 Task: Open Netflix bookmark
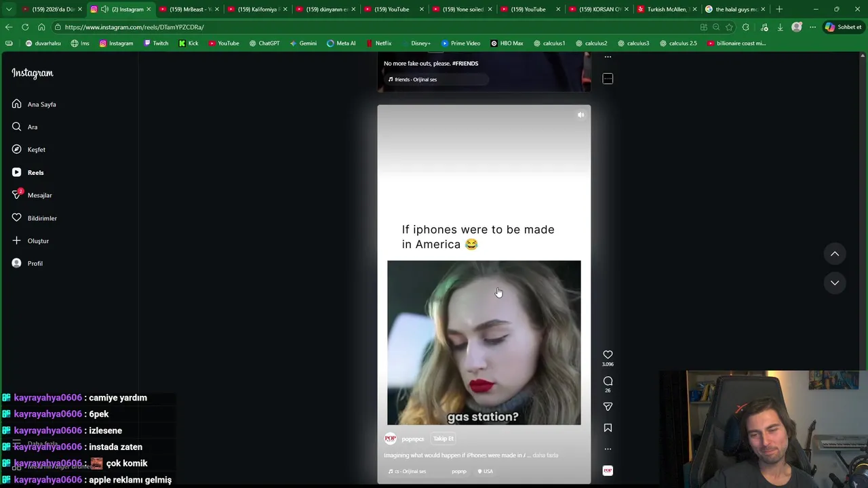378,43
